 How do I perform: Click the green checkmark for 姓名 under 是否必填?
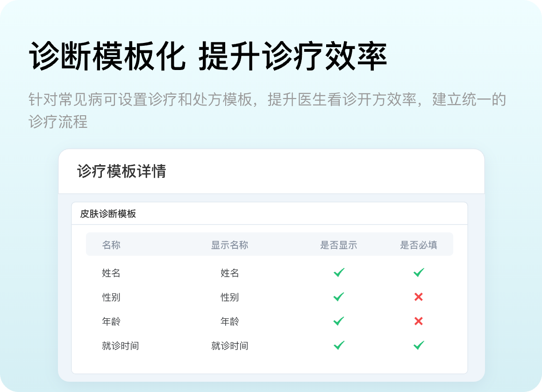pyautogui.click(x=419, y=273)
